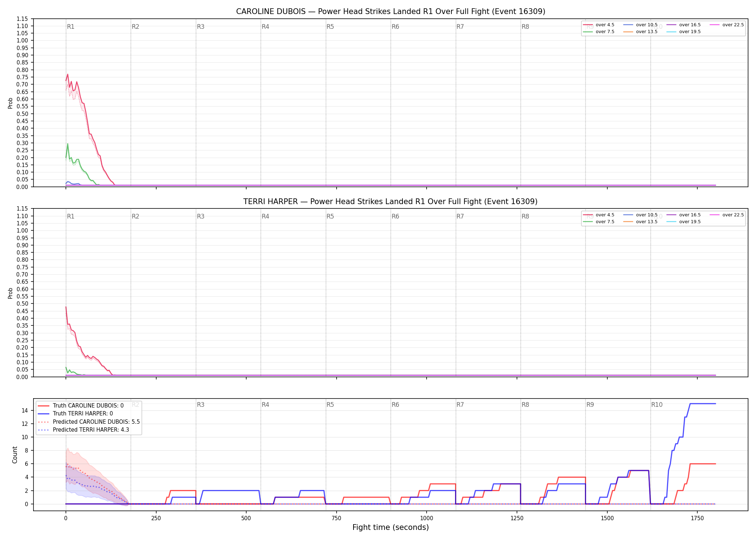
Task: Click the "R6" round label in the Caroline Dubois chart
Action: (395, 27)
